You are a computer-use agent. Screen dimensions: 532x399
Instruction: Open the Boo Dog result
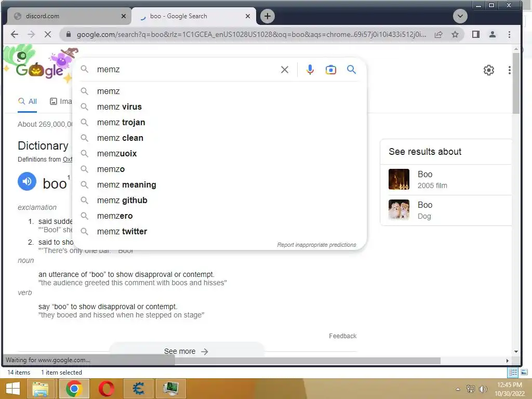pyautogui.click(x=446, y=210)
